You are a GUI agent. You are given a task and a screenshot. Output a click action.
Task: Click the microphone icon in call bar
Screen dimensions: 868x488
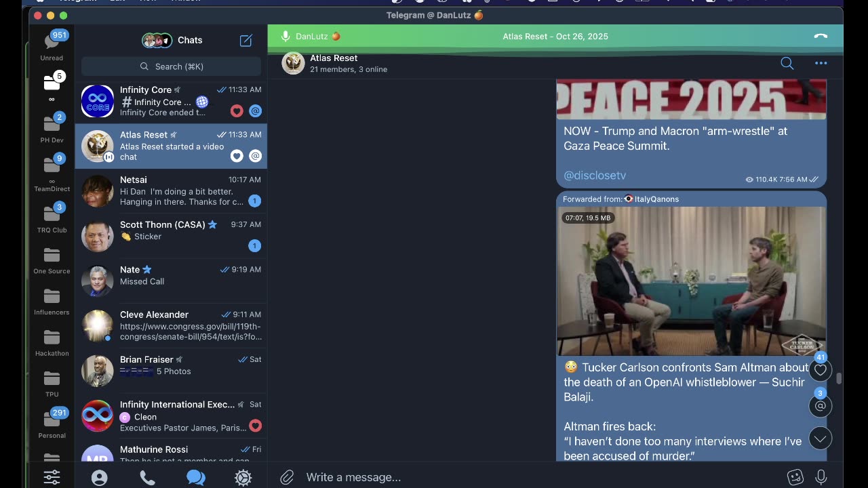click(285, 37)
